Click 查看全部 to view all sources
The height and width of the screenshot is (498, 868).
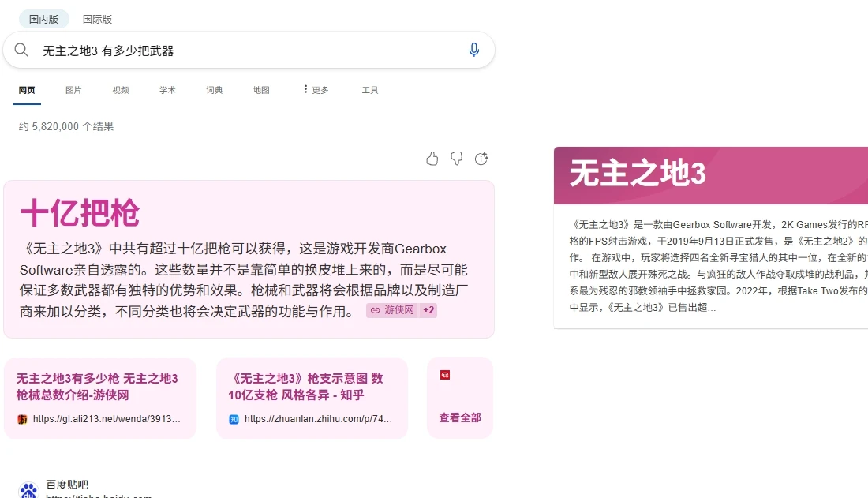(x=460, y=417)
